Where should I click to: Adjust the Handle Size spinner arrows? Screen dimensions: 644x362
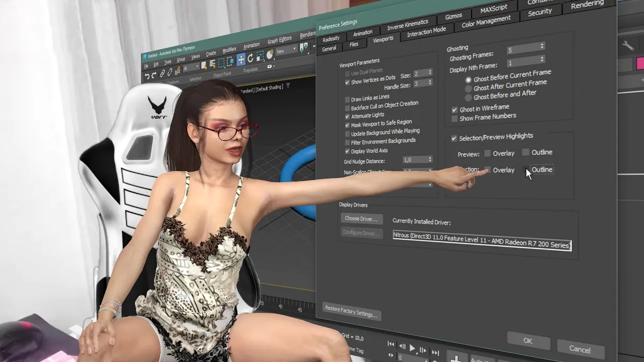click(430, 82)
